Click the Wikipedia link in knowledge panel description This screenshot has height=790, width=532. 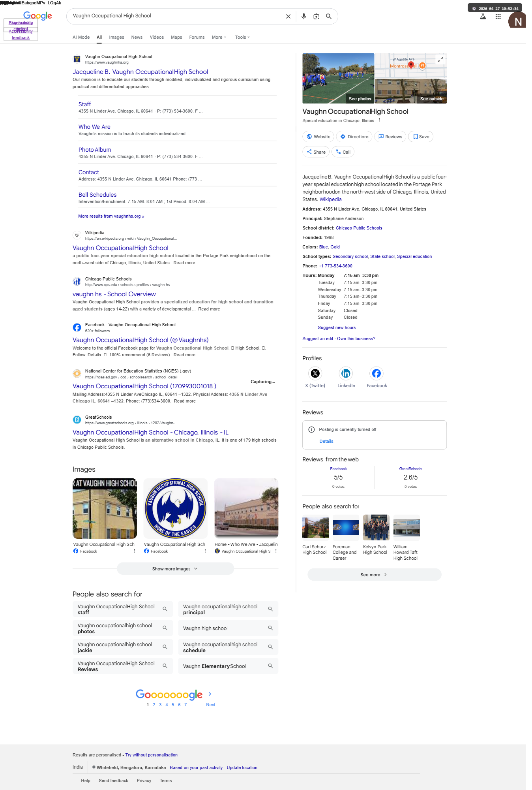tap(330, 199)
